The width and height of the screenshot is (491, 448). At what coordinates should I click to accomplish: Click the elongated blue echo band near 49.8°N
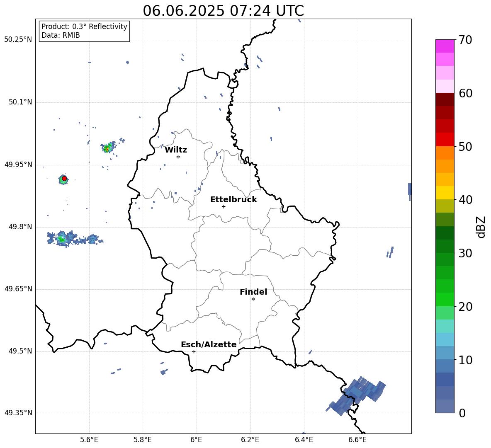[75, 239]
